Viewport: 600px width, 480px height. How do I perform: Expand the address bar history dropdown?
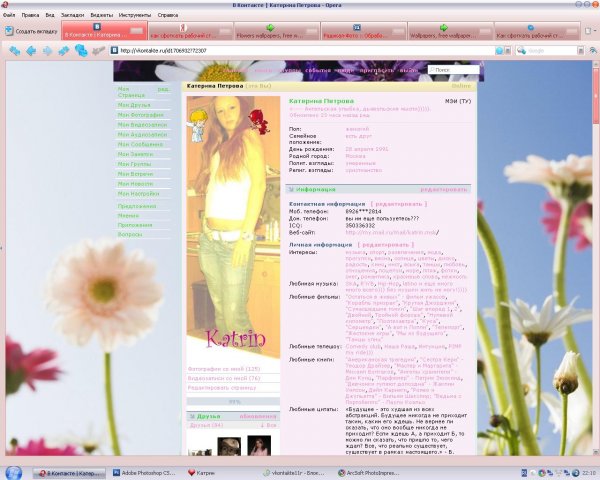[508, 51]
